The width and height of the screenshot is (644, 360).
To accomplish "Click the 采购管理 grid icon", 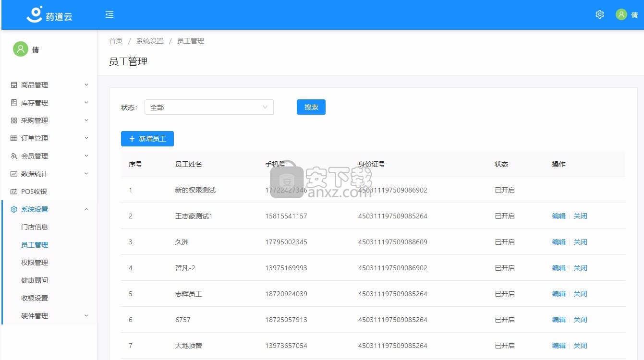I will tap(14, 120).
